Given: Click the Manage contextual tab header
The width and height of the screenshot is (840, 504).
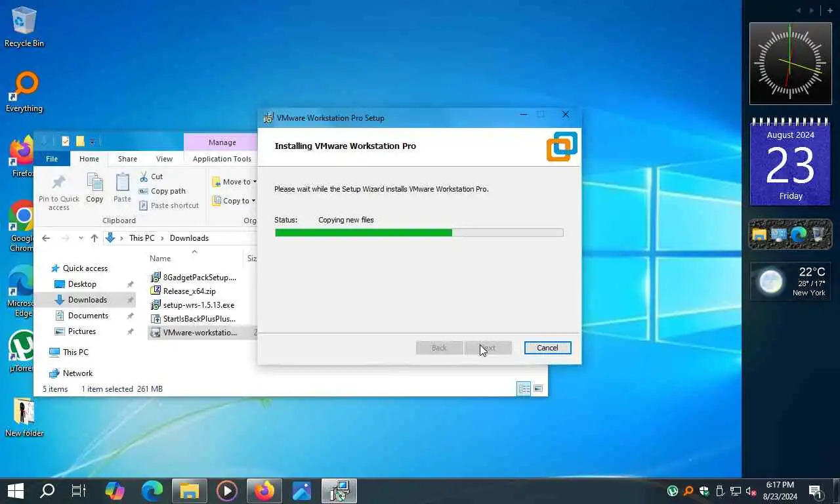Looking at the screenshot, I should [222, 142].
